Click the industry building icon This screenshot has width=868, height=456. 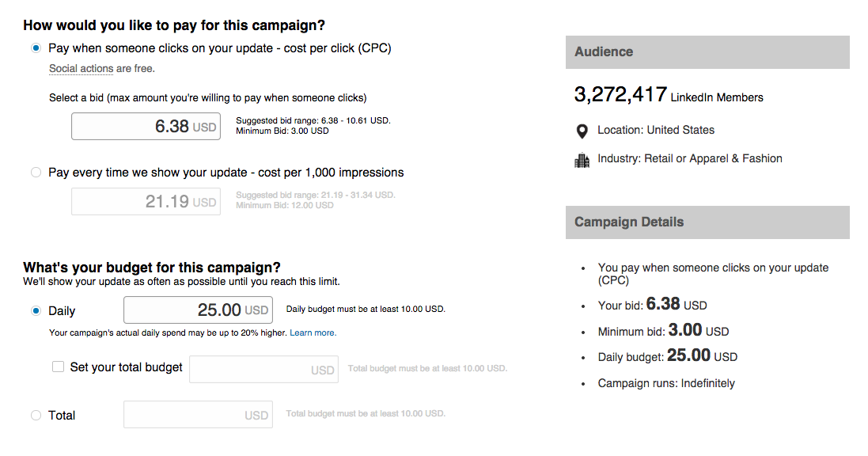(x=582, y=160)
